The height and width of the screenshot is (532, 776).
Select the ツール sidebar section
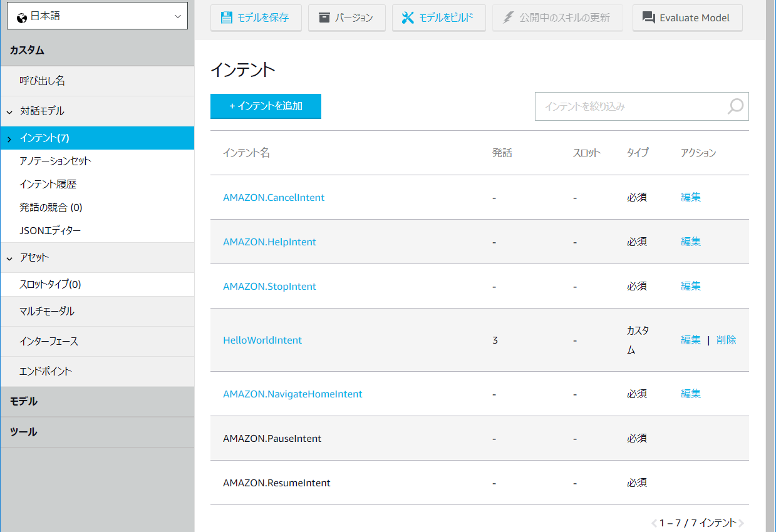point(97,432)
